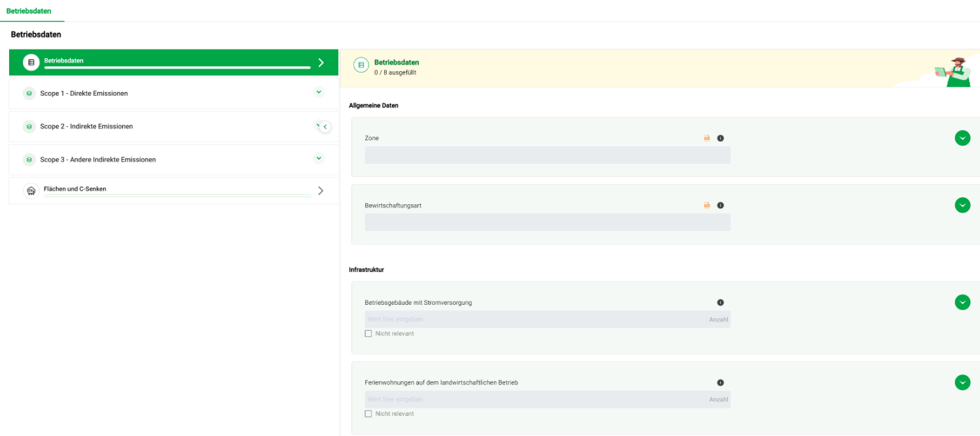Click the Scope 3 layers icon
The image size is (980, 436).
(x=29, y=159)
